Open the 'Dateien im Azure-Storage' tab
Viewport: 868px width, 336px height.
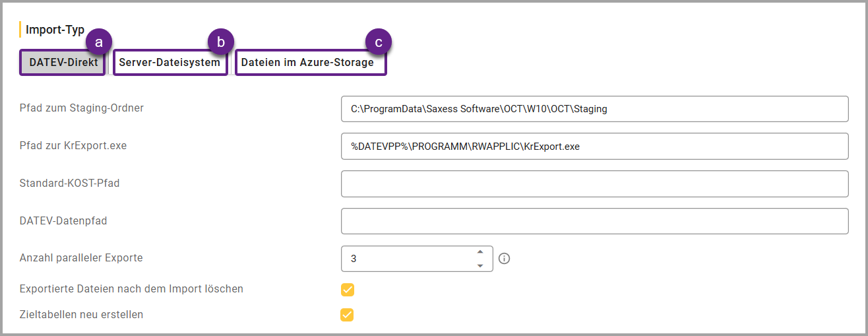coord(311,63)
